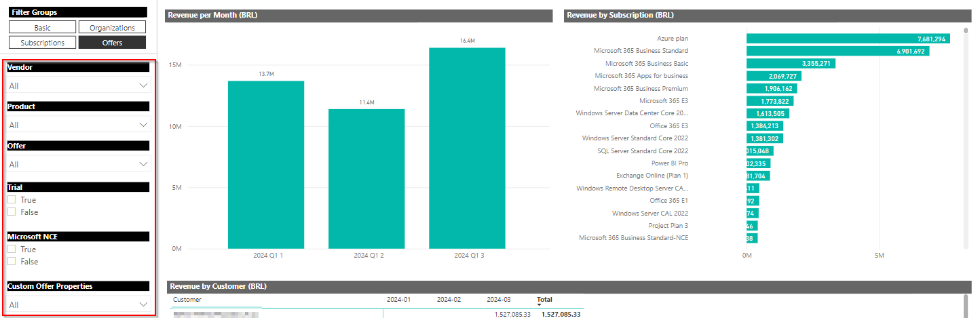Select the Subscriptions filter group button

tap(42, 42)
